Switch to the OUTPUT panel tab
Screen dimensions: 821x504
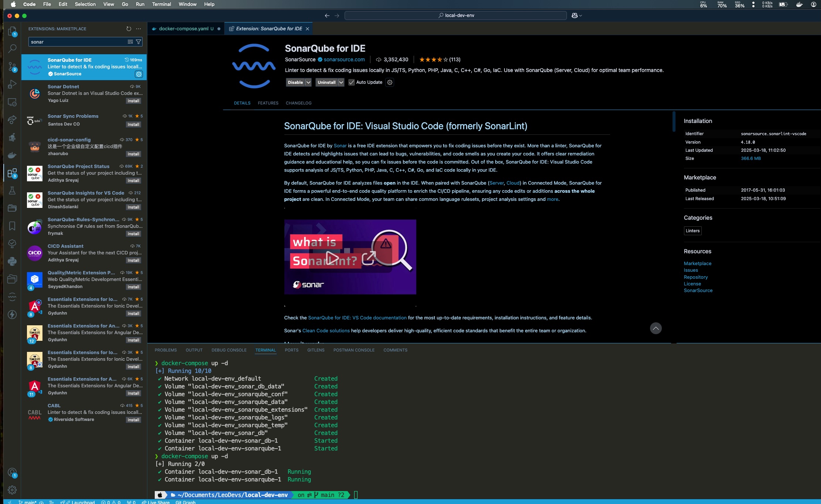[194, 350]
